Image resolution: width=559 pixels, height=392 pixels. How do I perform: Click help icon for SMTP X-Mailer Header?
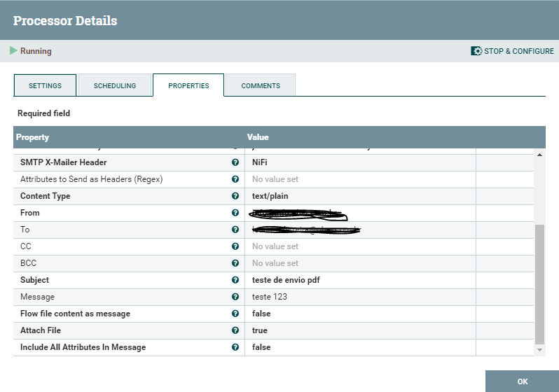pos(235,162)
